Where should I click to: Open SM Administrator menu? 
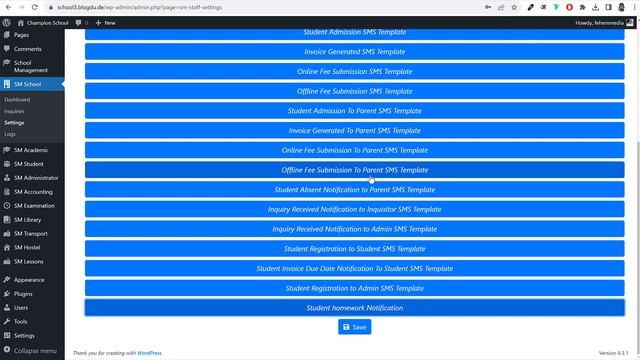(x=32, y=178)
